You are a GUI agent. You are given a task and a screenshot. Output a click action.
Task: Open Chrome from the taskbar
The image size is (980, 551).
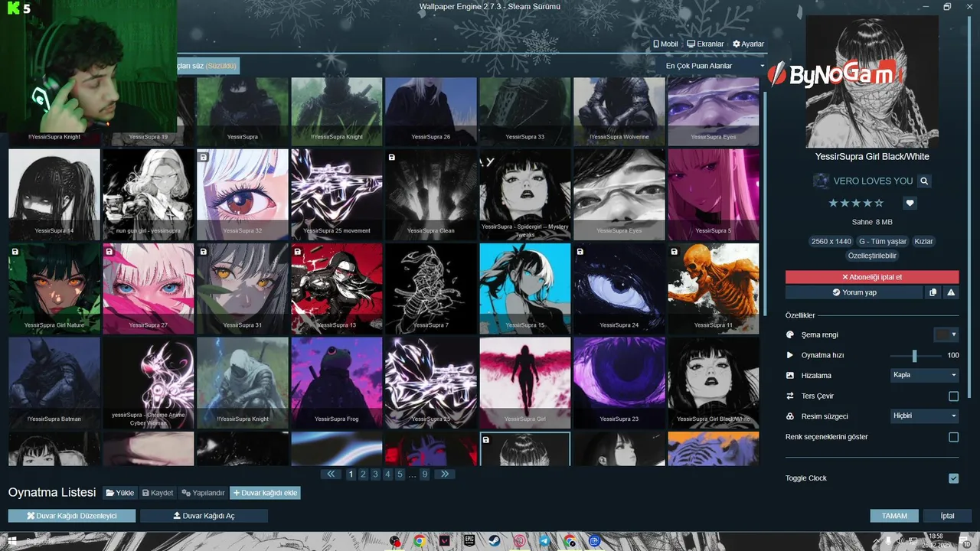pos(420,541)
